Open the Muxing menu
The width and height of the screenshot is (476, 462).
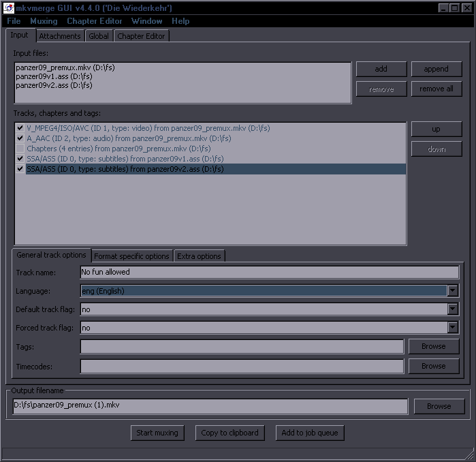click(44, 21)
